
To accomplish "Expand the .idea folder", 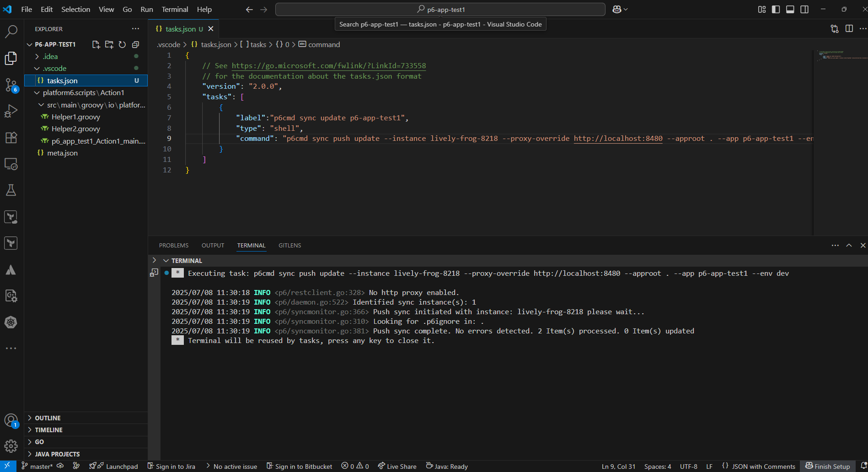I will pos(50,56).
